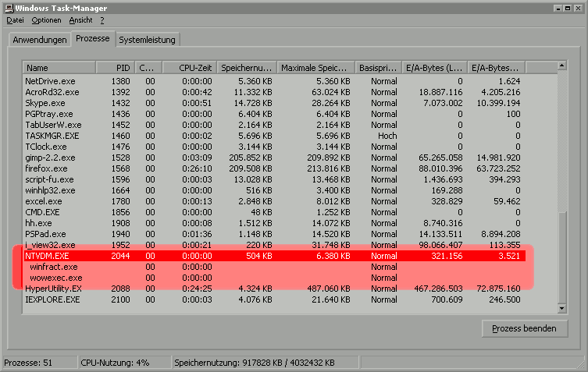This screenshot has width=588, height=372.
Task: Click the Task-Manager title bar icon
Action: [9, 9]
